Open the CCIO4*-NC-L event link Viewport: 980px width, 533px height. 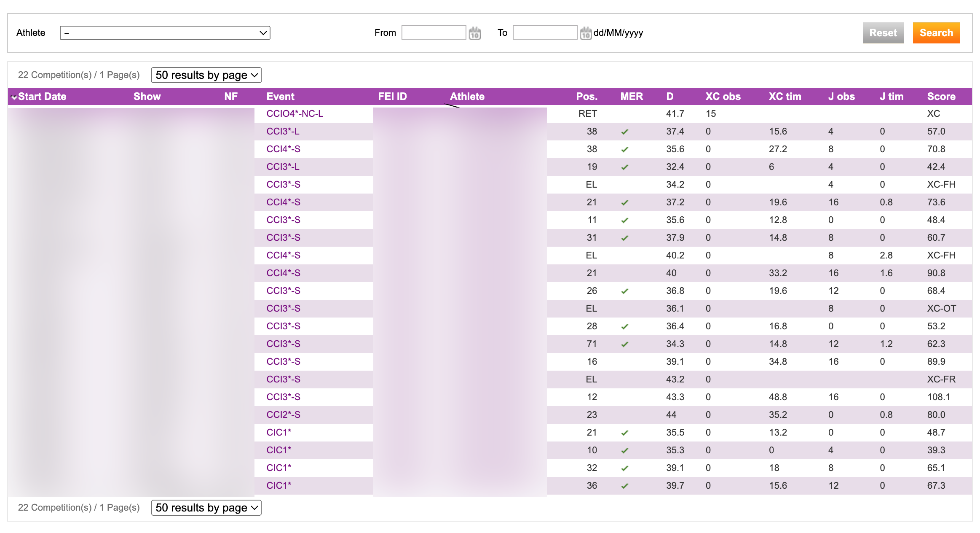point(295,114)
